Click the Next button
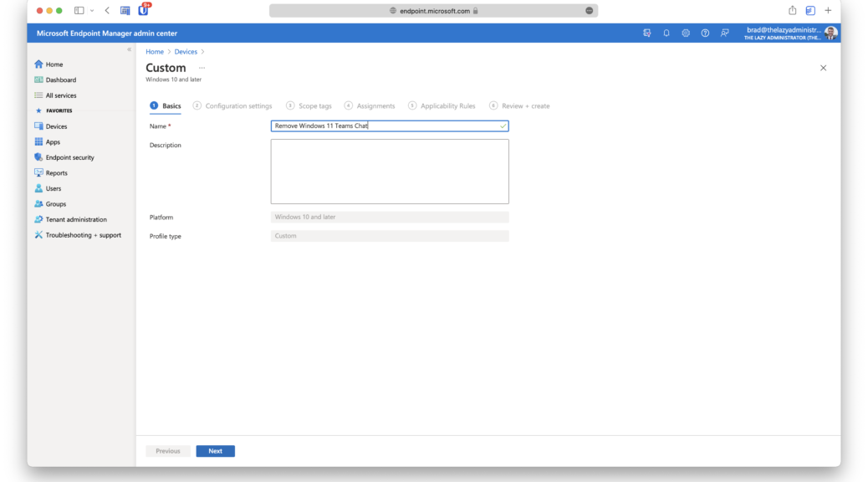 [216, 451]
